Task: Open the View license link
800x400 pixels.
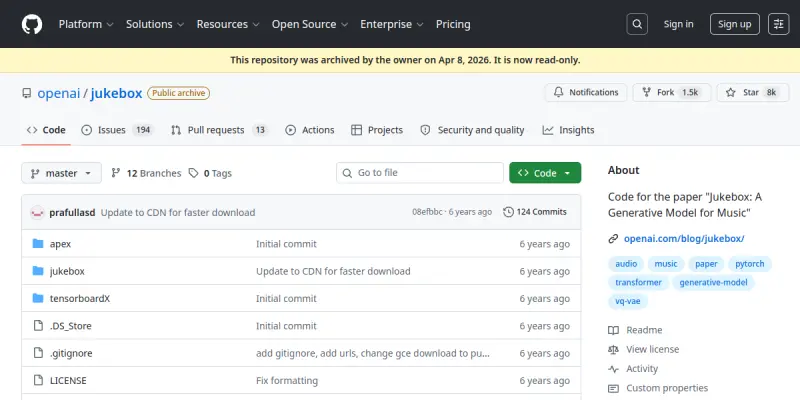Action: point(644,349)
